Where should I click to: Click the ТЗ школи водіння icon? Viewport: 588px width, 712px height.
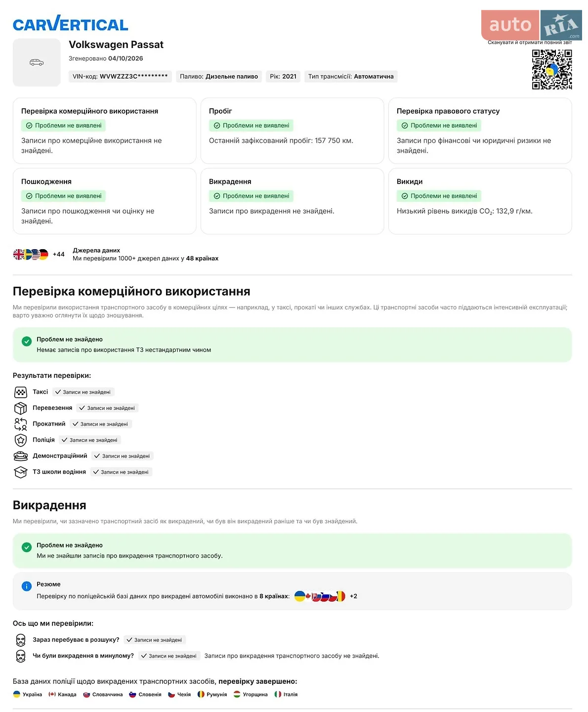pyautogui.click(x=20, y=472)
